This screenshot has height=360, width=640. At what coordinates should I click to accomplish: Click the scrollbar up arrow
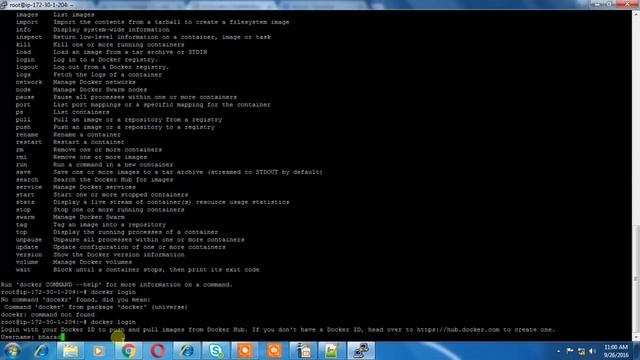[636, 13]
